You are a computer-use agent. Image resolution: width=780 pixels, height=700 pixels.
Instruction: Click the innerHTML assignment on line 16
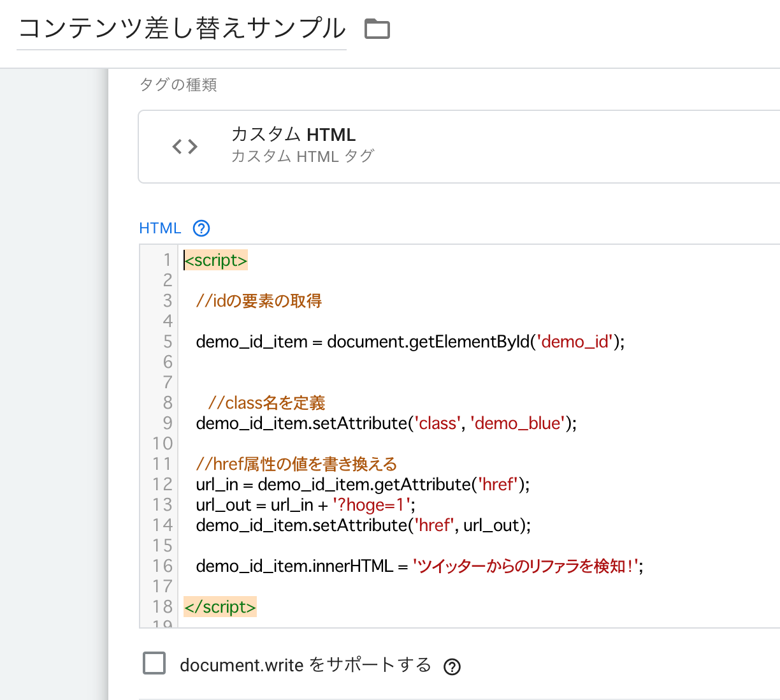(419, 566)
